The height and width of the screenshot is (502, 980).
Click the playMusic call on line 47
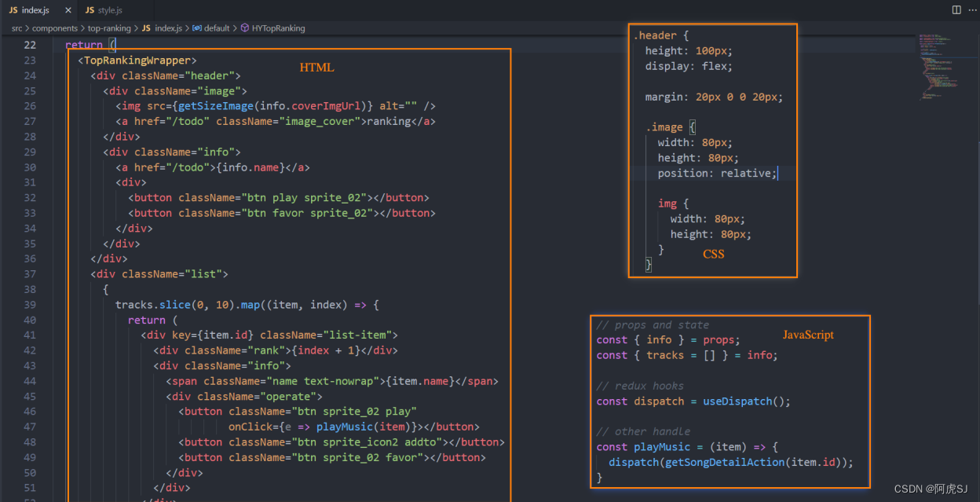(x=346, y=427)
